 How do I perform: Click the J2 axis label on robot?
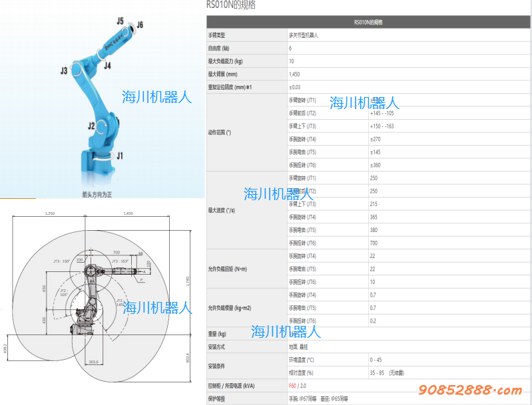pos(91,126)
